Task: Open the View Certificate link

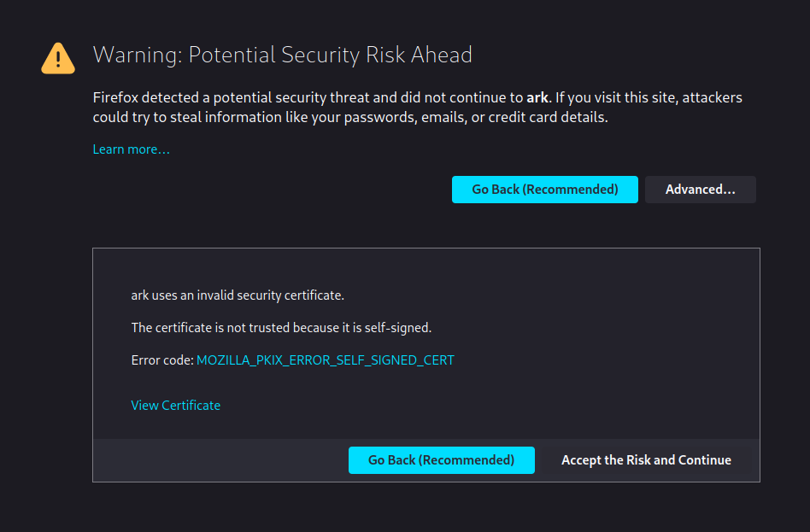Action: pos(176,406)
